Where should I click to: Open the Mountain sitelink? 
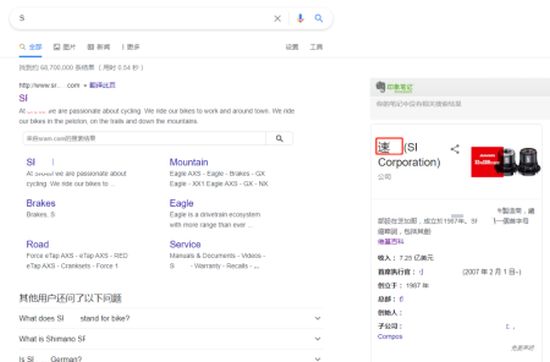[x=189, y=162]
